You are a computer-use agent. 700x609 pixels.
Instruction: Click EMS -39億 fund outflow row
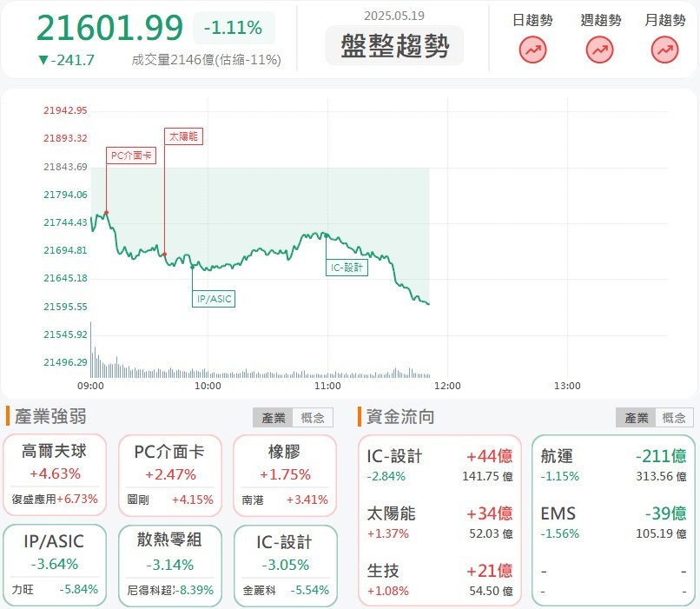tap(613, 522)
